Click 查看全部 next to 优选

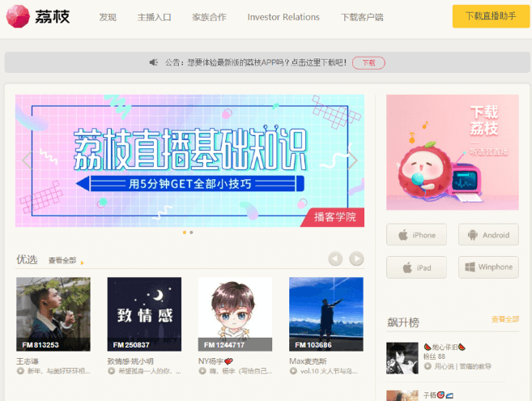click(62, 260)
